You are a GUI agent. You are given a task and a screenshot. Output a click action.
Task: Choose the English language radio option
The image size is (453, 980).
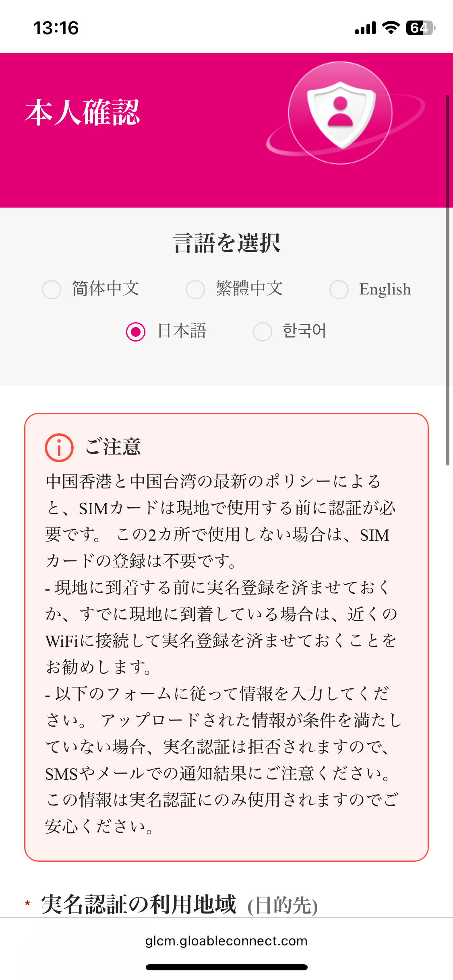click(x=339, y=289)
